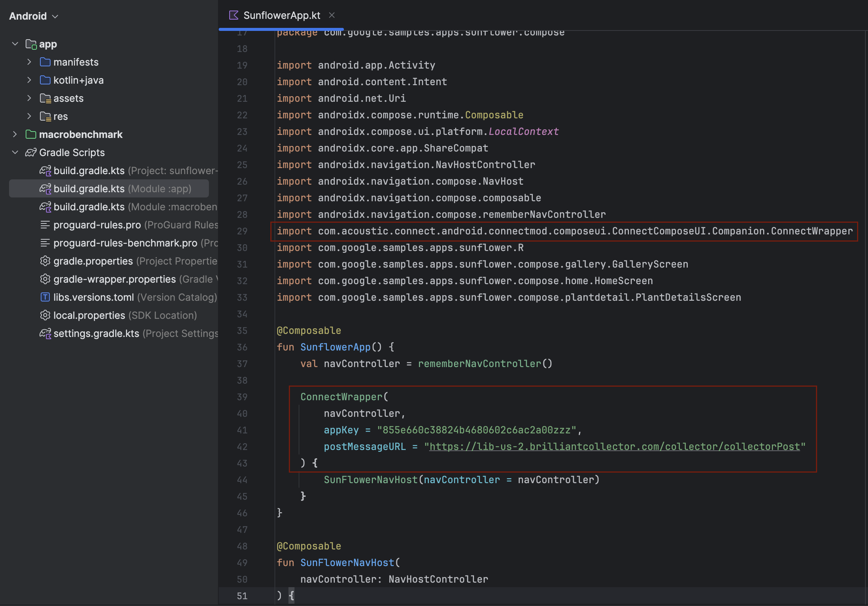Collapse the app module tree node
The height and width of the screenshot is (606, 868).
[x=15, y=44]
